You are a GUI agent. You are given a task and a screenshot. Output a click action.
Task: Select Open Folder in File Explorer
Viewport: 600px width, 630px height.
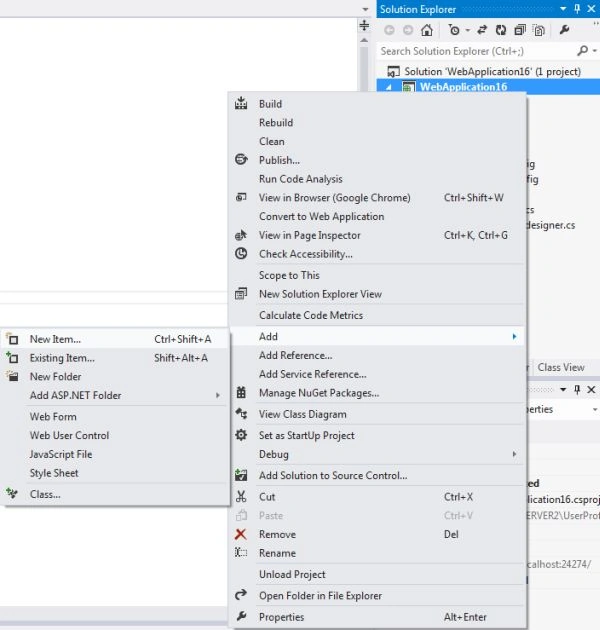point(377,596)
